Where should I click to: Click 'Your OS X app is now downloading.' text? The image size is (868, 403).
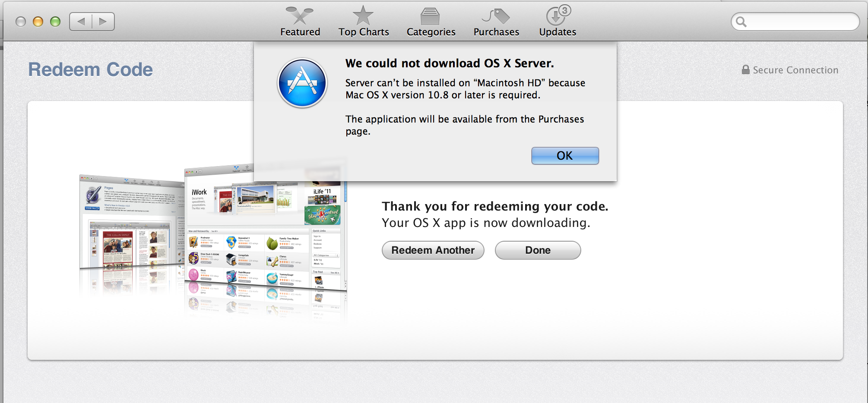(x=486, y=223)
